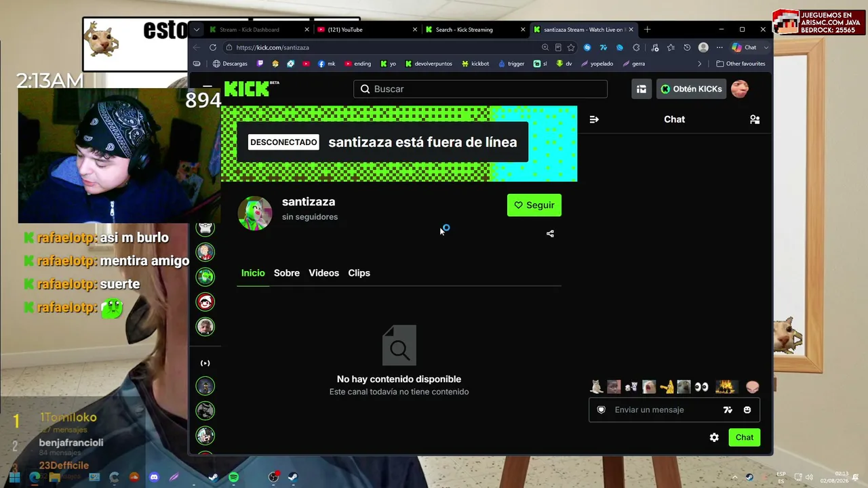This screenshot has width=868, height=488.
Task: Show hidden system tray icons
Action: [x=735, y=477]
